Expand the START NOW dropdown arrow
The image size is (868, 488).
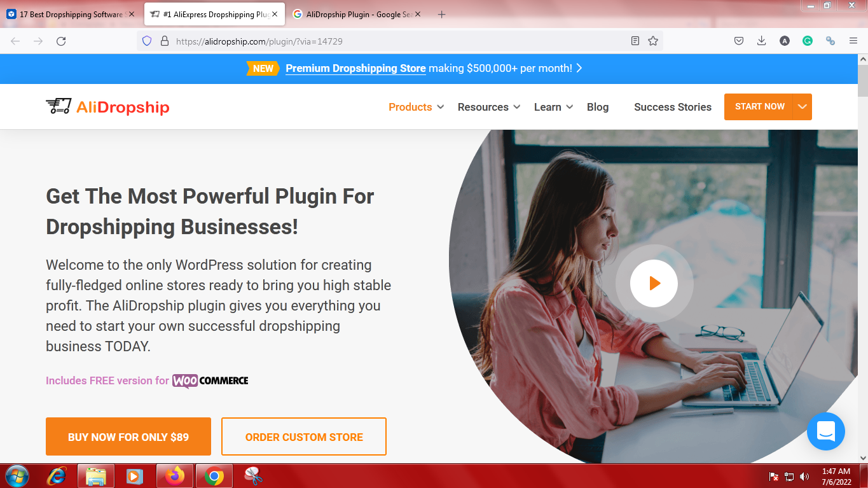[803, 107]
